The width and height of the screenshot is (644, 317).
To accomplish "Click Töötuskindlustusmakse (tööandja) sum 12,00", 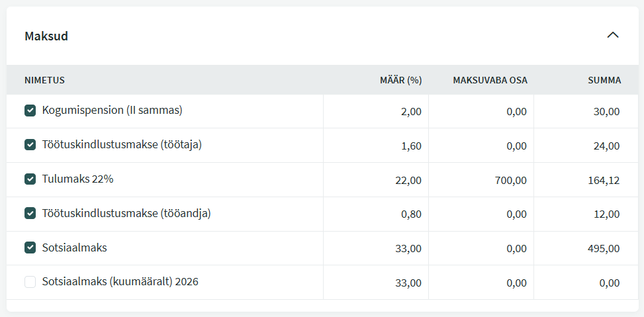I will tap(607, 214).
